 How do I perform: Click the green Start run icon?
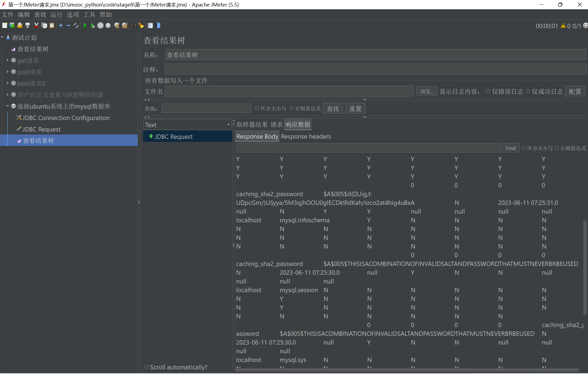[x=85, y=25]
